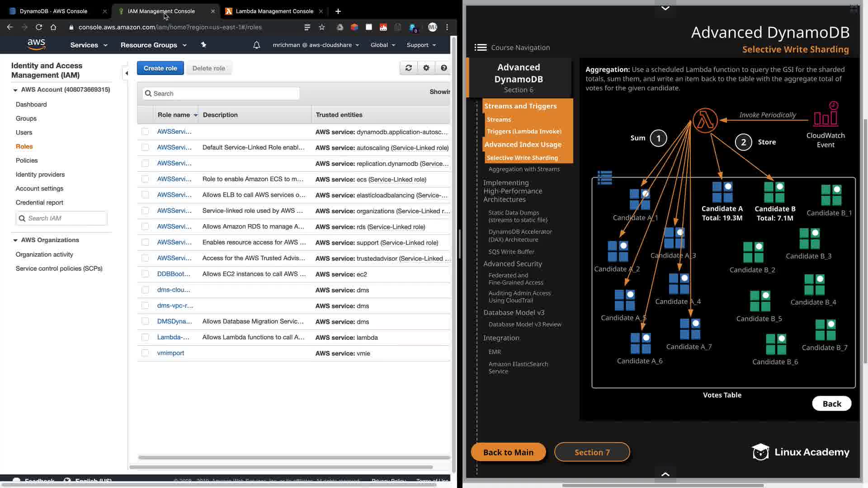Bookmark page with star icon

coord(322,27)
